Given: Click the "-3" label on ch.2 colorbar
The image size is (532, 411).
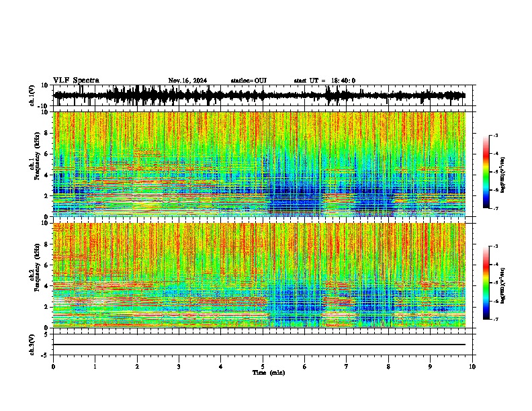Looking at the screenshot, I should point(495,246).
